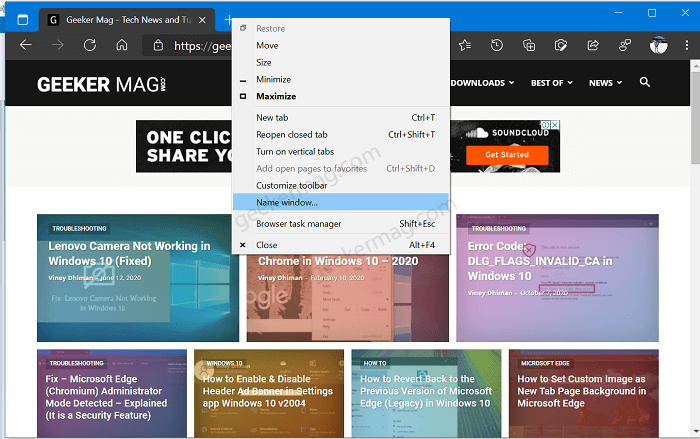Select Reopen closed tab
This screenshot has height=439, width=700.
[x=341, y=135]
